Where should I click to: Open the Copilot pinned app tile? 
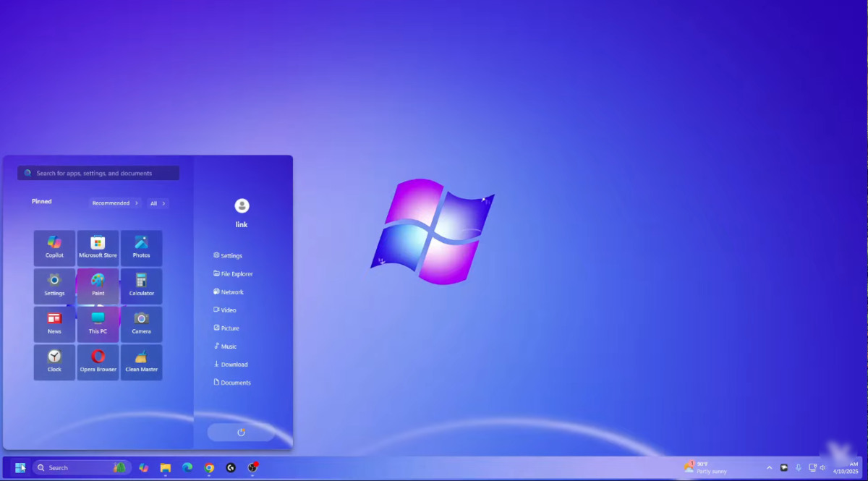[x=54, y=248]
